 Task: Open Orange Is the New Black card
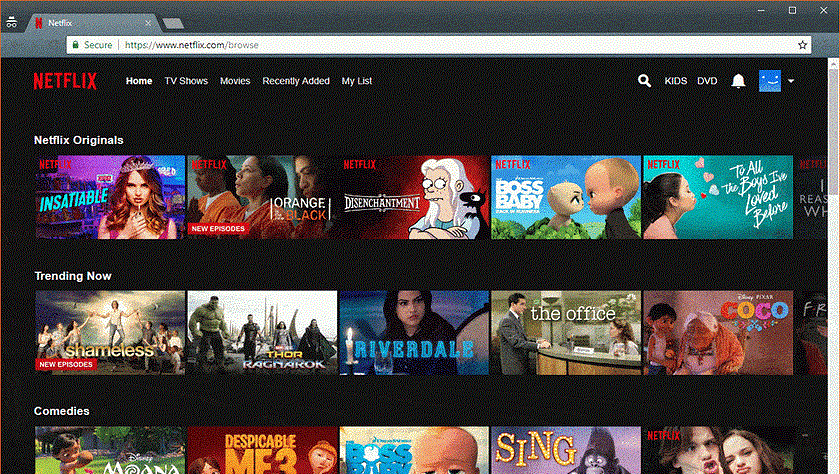(262, 197)
